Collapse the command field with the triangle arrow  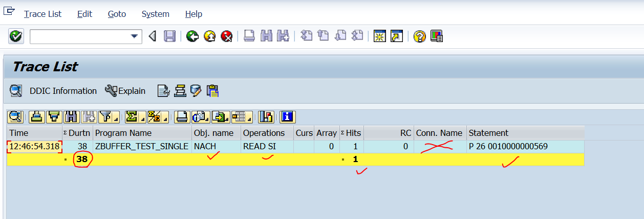(152, 36)
